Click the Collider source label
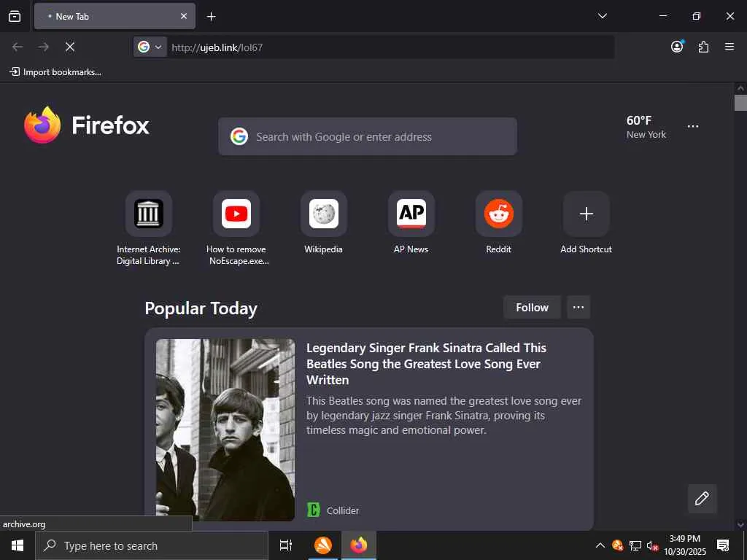 pyautogui.click(x=343, y=510)
